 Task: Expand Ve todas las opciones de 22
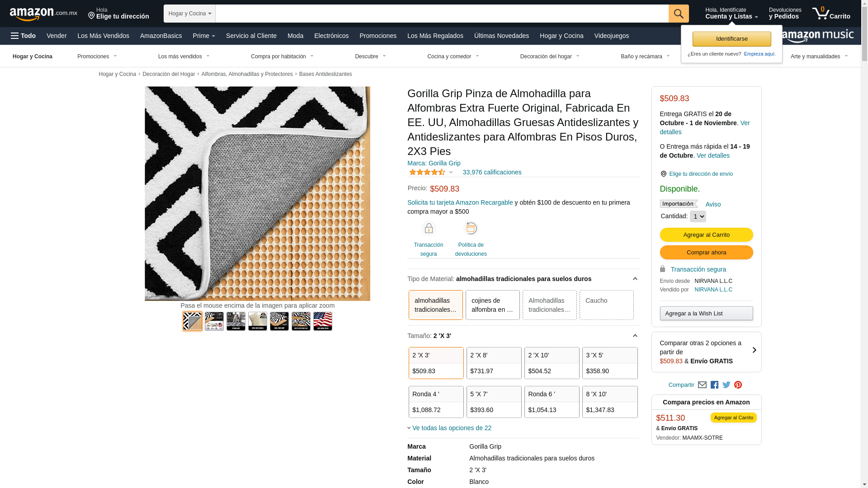452,428
